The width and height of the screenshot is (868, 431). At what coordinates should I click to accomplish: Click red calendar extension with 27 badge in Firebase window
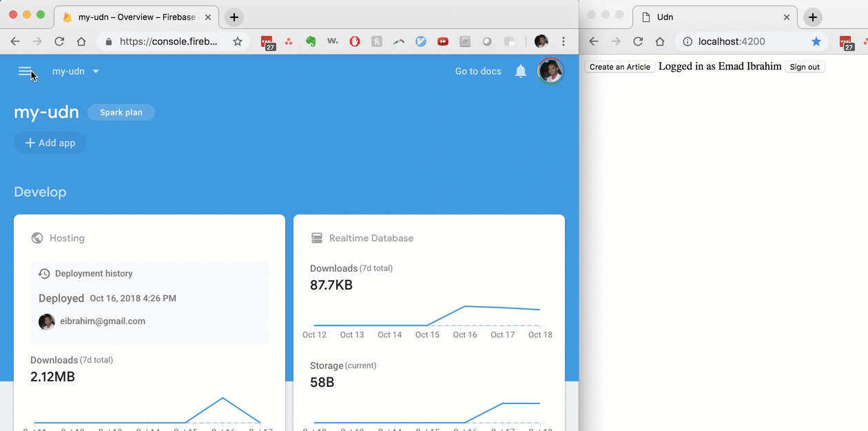(x=268, y=42)
